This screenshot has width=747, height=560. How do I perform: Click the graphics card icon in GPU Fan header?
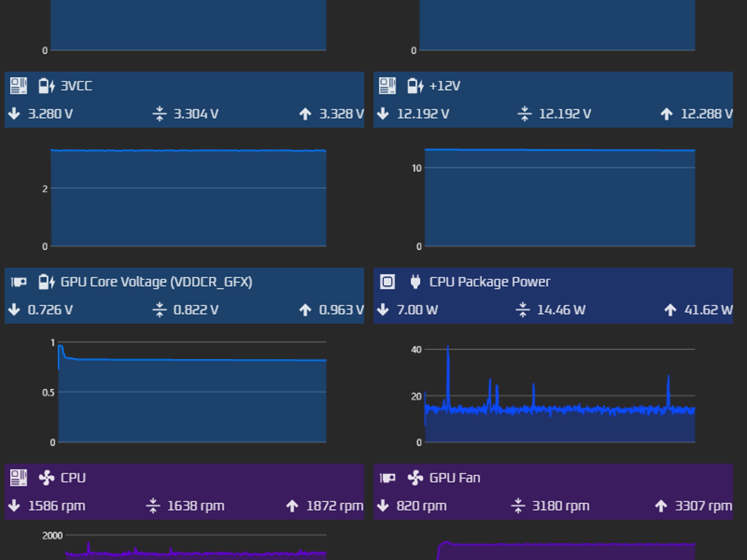coord(387,478)
